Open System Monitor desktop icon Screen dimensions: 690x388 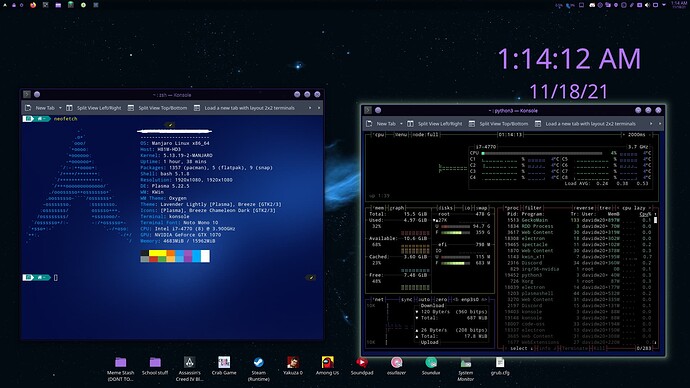click(466, 369)
